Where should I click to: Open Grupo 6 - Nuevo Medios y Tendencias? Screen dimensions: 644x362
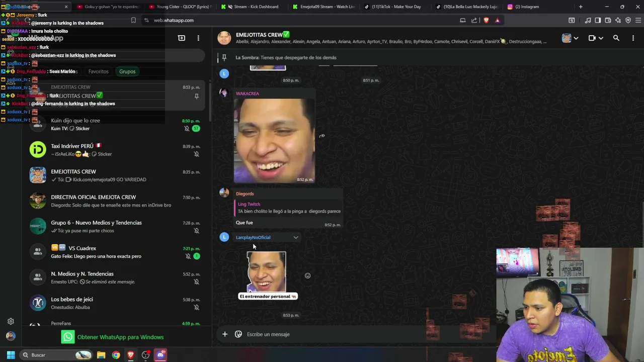click(116, 227)
